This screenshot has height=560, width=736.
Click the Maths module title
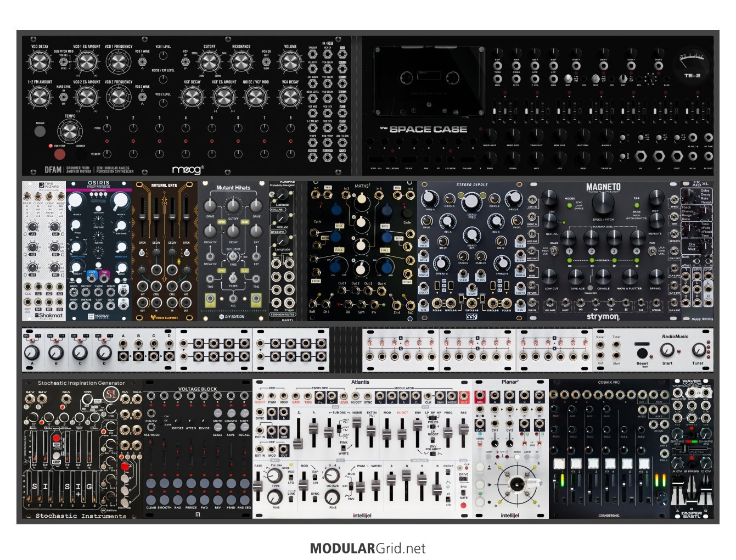point(362,186)
